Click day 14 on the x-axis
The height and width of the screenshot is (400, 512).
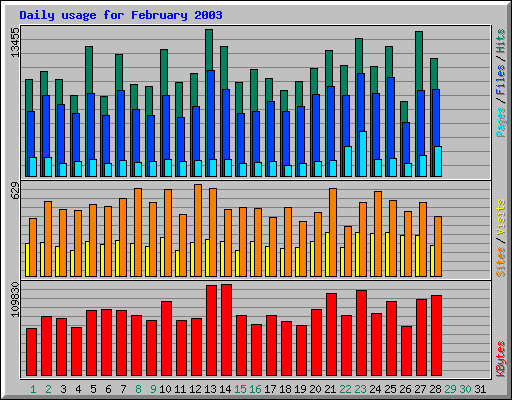click(225, 389)
